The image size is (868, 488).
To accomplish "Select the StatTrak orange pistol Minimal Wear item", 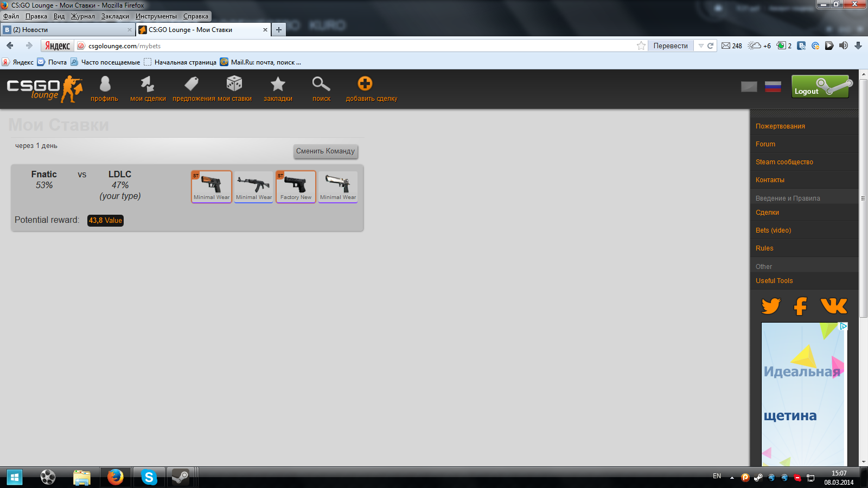I will click(212, 187).
